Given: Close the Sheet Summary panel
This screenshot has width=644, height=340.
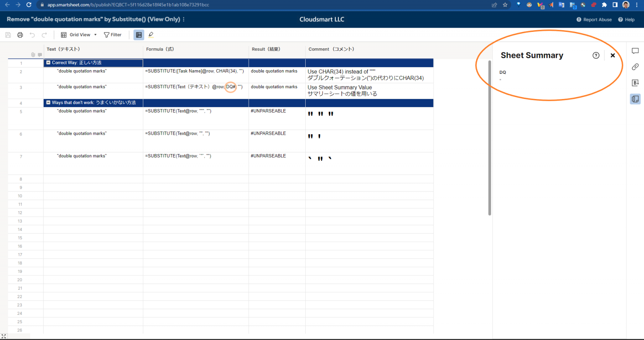Looking at the screenshot, I should (613, 55).
